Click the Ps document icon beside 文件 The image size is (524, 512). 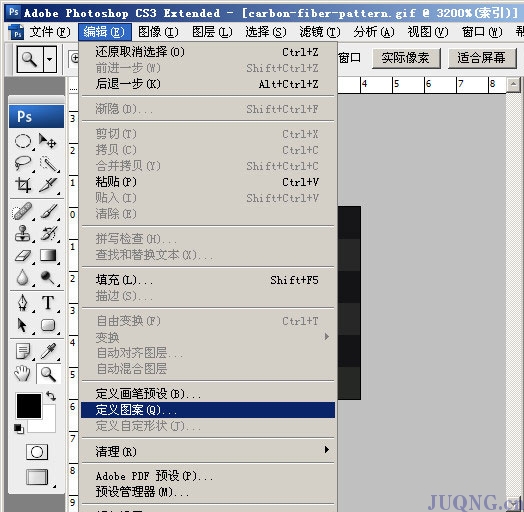(x=17, y=32)
